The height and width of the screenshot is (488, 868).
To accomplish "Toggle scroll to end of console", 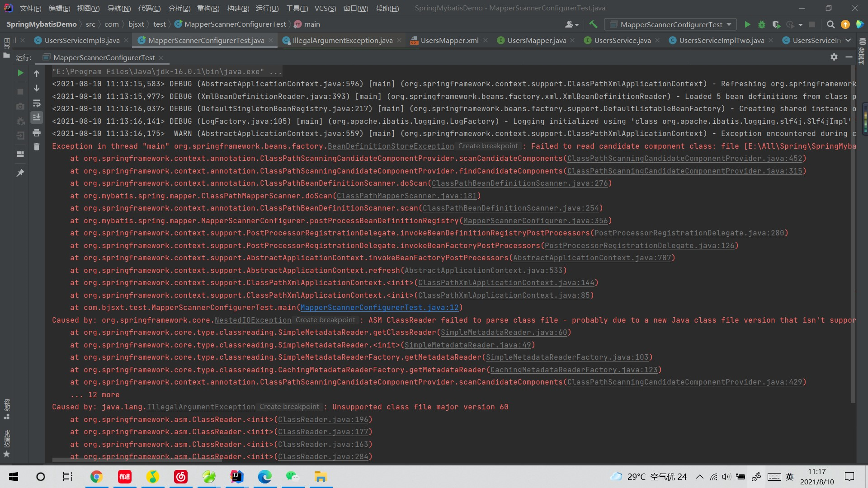I will (x=37, y=117).
